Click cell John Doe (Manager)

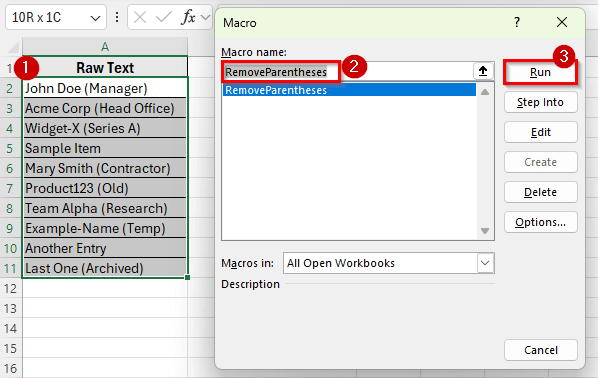click(x=105, y=88)
